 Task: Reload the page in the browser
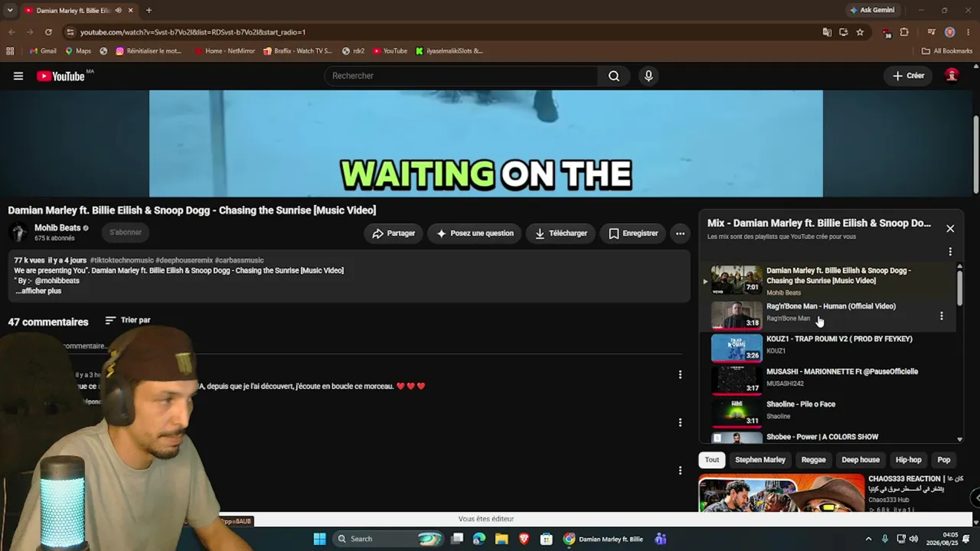(x=48, y=32)
